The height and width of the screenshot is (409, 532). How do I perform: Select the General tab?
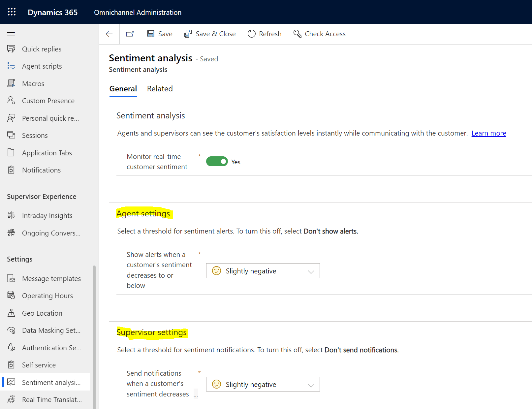point(123,89)
